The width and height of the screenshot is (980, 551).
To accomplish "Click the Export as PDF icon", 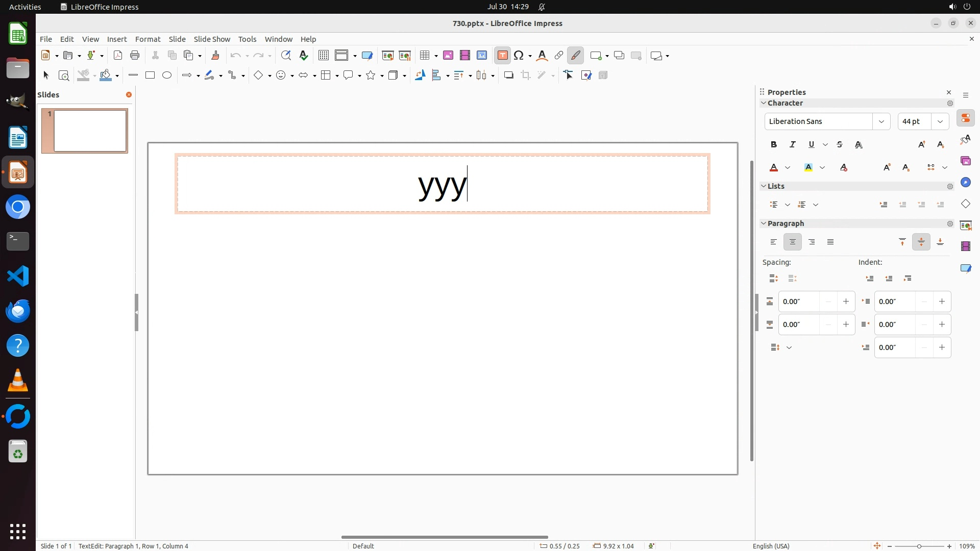I will click(118, 56).
